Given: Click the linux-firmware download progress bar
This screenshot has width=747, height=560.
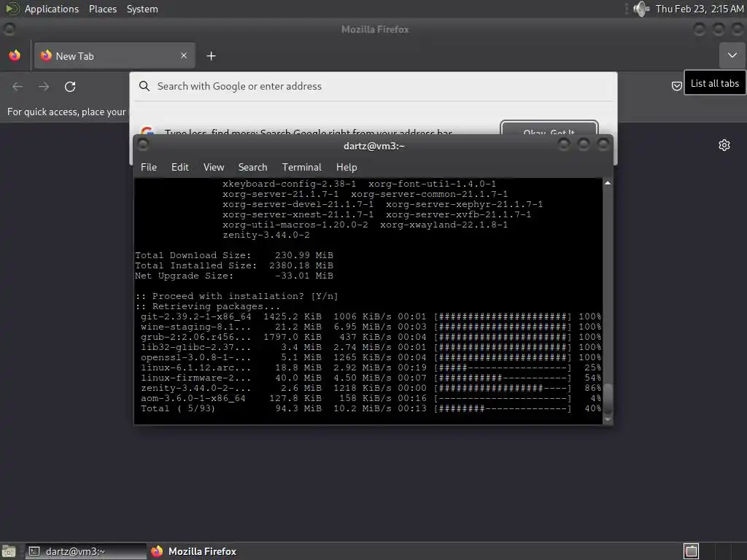Looking at the screenshot, I should (502, 378).
